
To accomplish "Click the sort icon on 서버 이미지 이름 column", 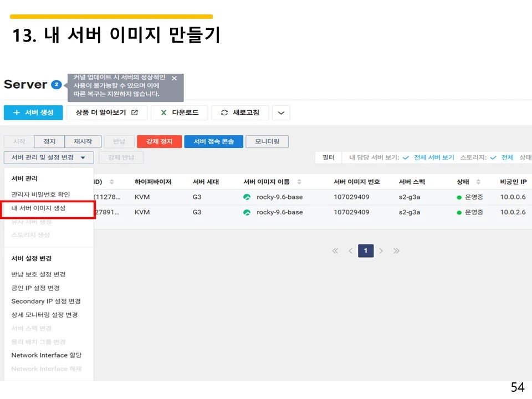I will (299, 181).
